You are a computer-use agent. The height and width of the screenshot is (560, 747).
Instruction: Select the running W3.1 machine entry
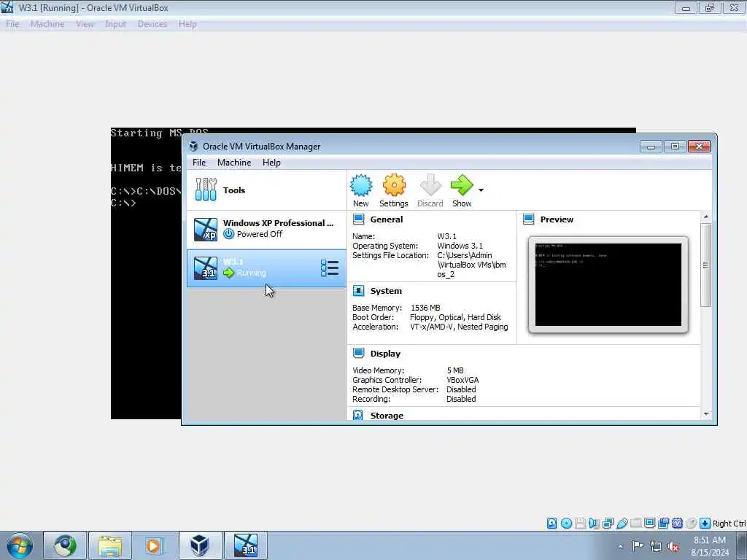tap(267, 268)
